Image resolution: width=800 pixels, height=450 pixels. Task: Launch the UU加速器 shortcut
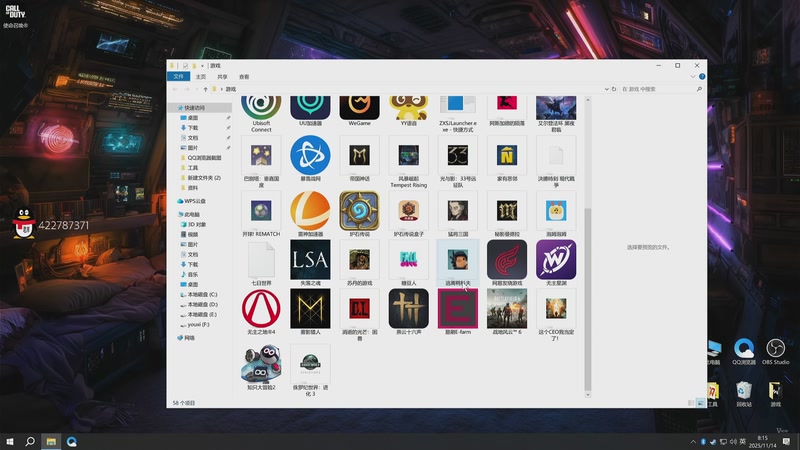[x=310, y=108]
